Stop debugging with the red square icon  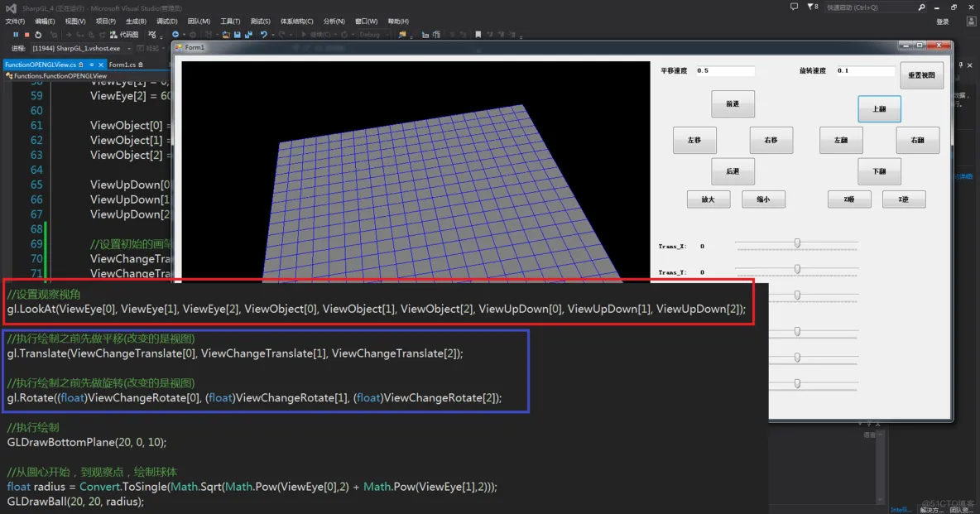(x=26, y=35)
